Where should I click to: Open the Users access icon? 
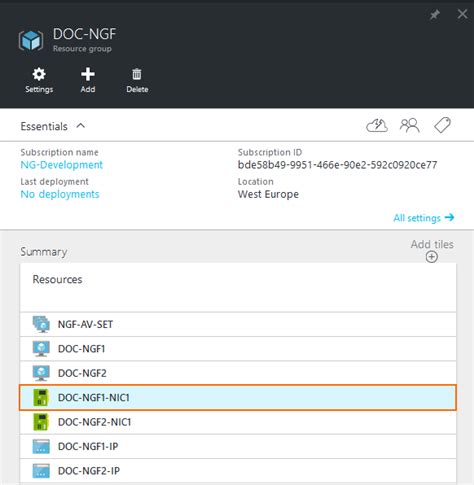(409, 126)
